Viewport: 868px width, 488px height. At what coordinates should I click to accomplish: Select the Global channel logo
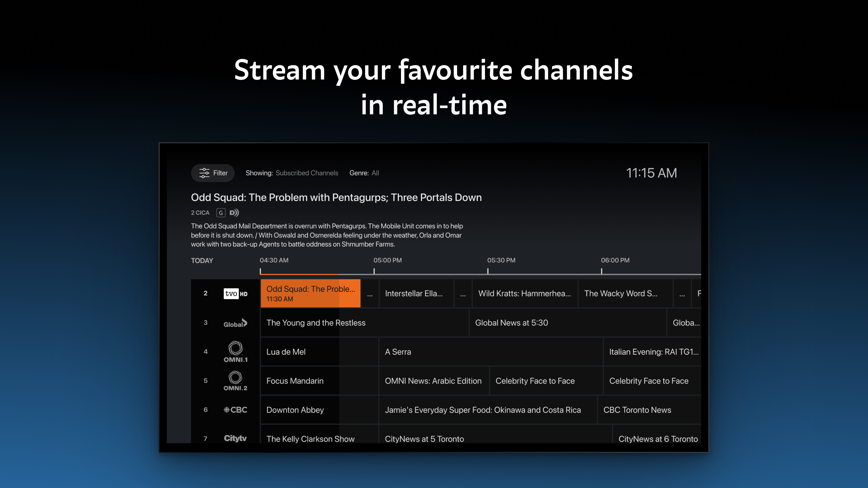[236, 323]
